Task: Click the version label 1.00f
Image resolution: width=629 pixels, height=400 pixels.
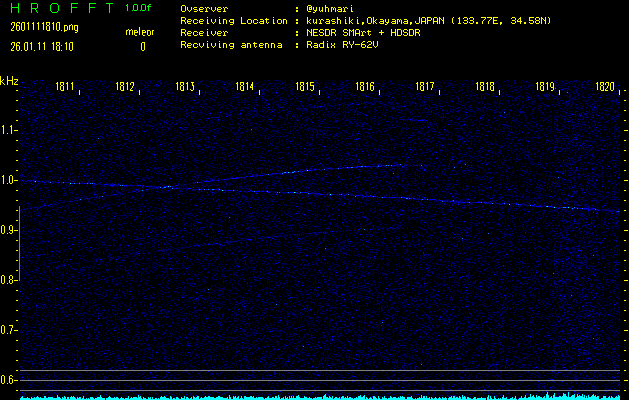Action: pyautogui.click(x=140, y=8)
